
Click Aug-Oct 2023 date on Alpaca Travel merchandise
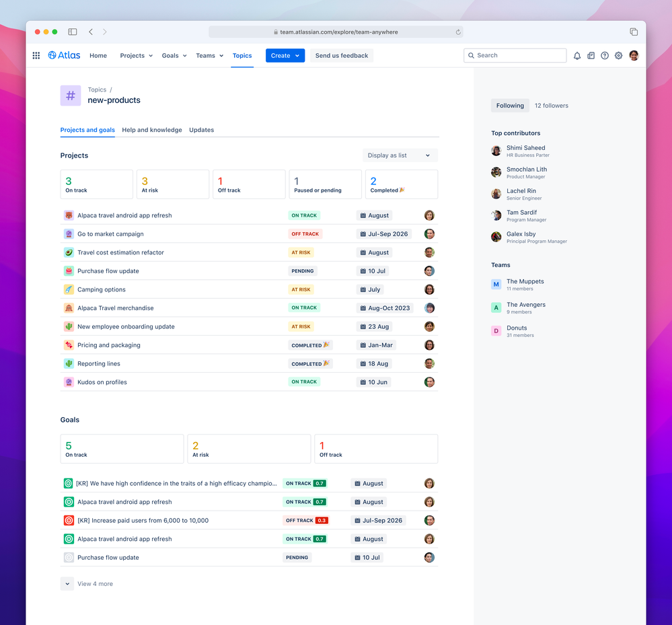click(385, 307)
